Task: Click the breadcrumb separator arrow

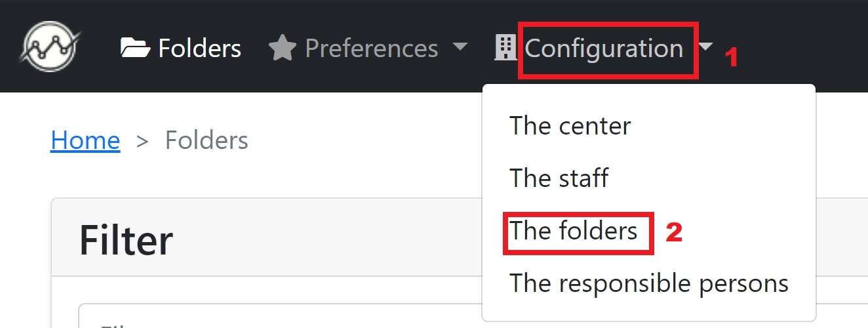Action: coord(142,140)
